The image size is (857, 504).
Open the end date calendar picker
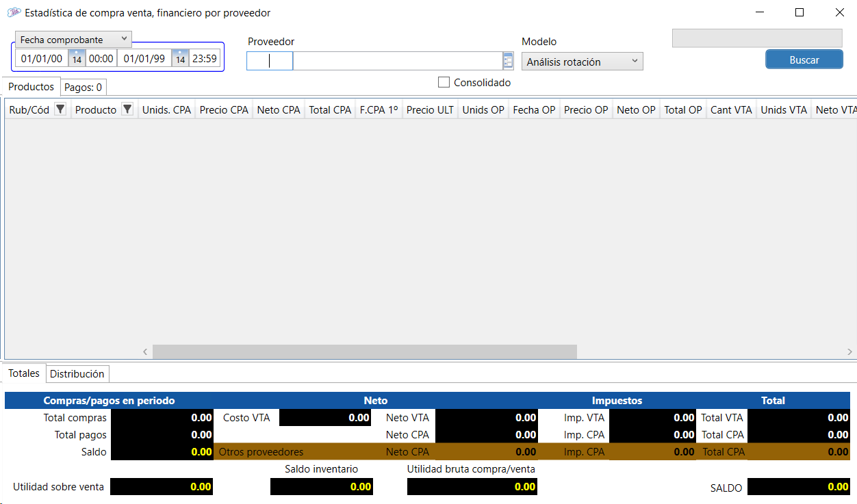[180, 59]
